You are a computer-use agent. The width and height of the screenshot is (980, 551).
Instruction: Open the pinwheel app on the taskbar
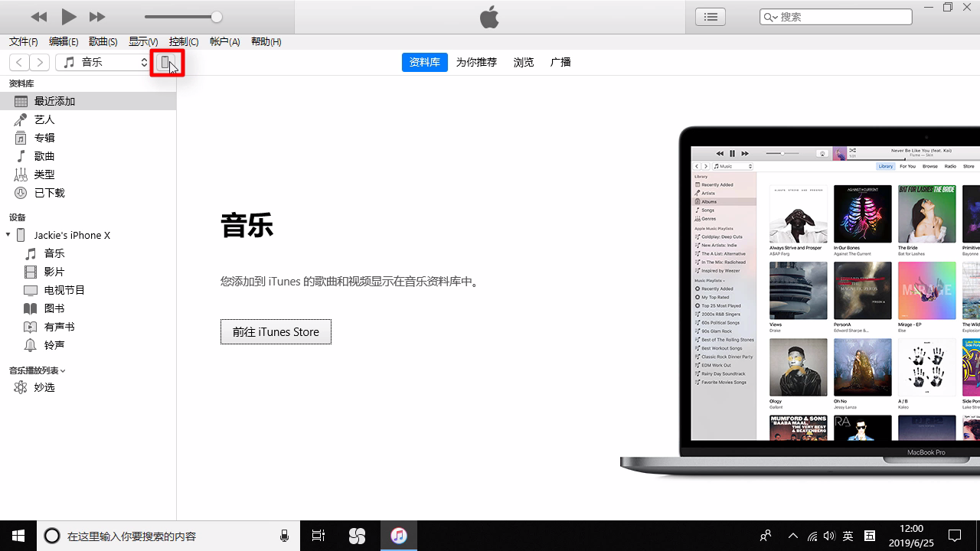[358, 536]
